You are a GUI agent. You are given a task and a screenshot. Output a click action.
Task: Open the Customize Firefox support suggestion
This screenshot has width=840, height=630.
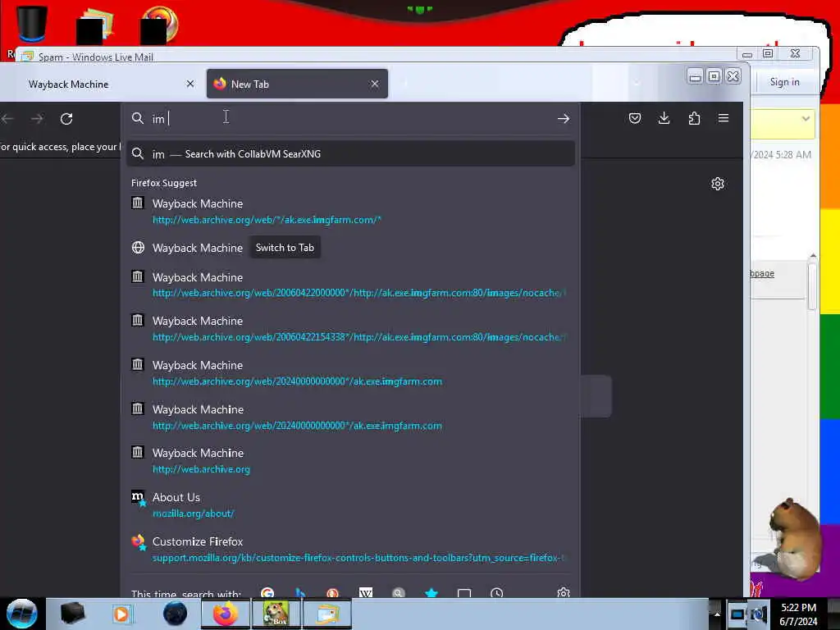[x=351, y=549]
